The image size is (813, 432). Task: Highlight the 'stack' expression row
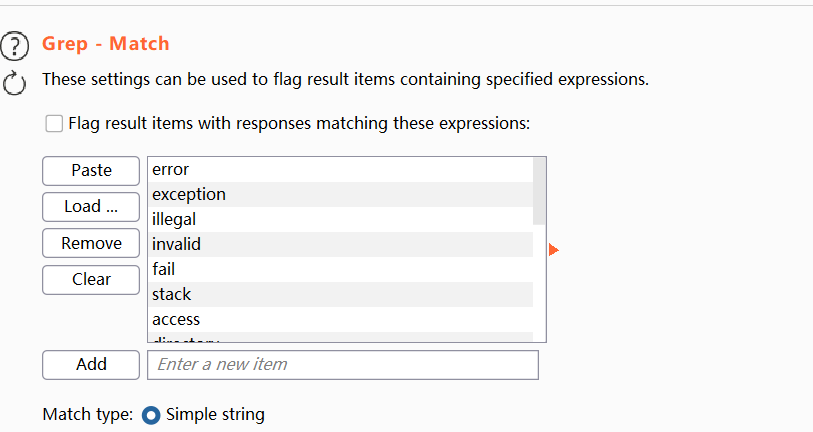tap(340, 294)
